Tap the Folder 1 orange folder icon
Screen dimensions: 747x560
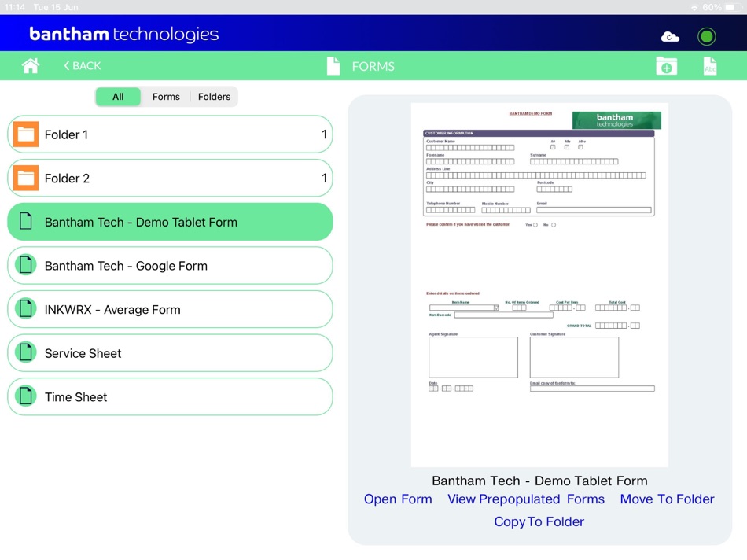[x=26, y=134]
